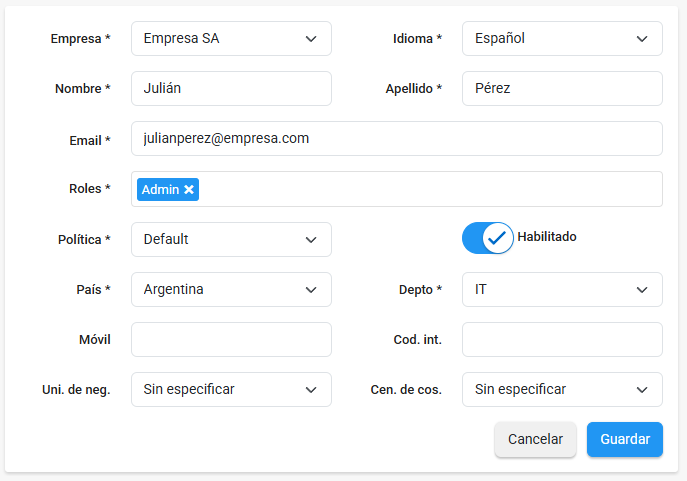Open the País country dropdown
687x481 pixels.
pos(231,289)
